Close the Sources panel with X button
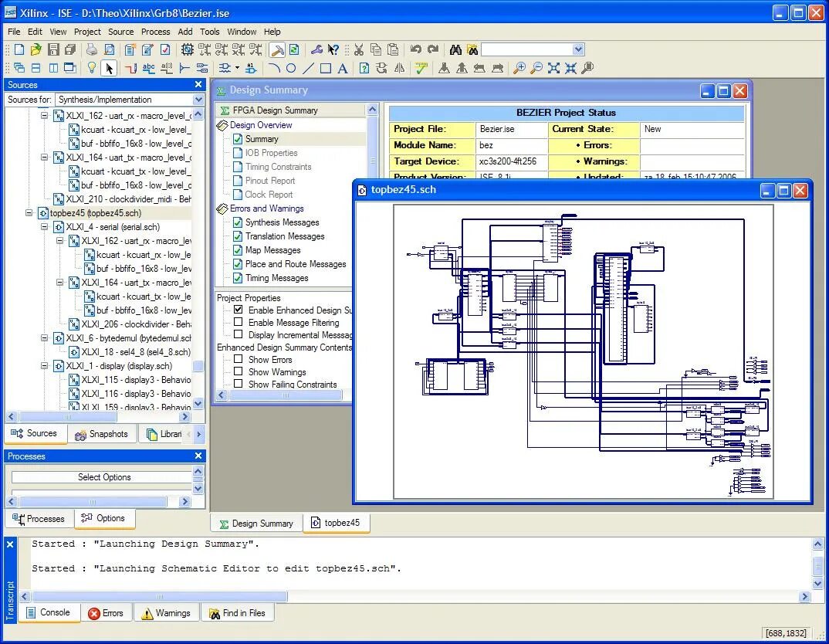The height and width of the screenshot is (644, 829). pos(198,85)
